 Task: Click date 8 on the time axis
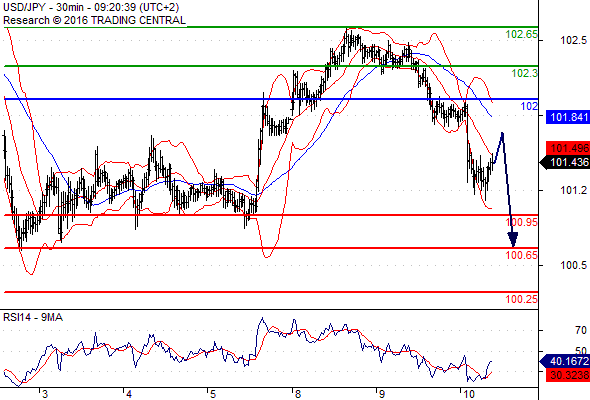pyautogui.click(x=298, y=394)
